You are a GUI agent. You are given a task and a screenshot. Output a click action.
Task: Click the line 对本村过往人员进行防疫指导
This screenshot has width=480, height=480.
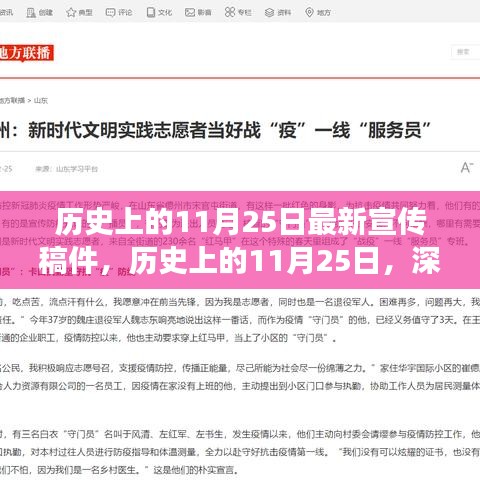coord(240,452)
